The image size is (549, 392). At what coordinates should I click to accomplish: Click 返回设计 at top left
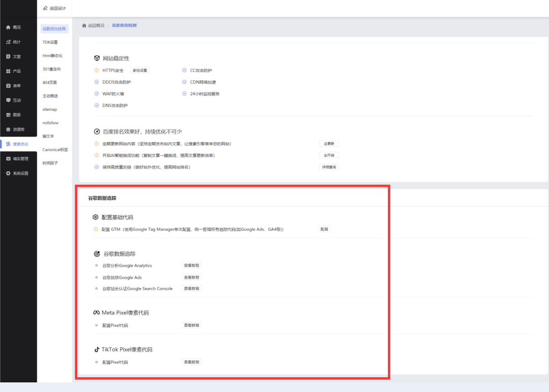click(54, 8)
